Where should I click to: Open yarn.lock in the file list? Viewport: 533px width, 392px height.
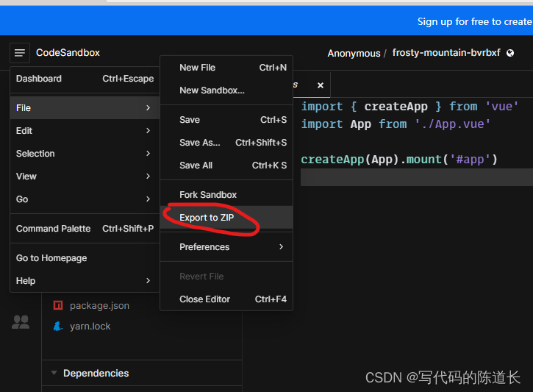[x=90, y=327]
